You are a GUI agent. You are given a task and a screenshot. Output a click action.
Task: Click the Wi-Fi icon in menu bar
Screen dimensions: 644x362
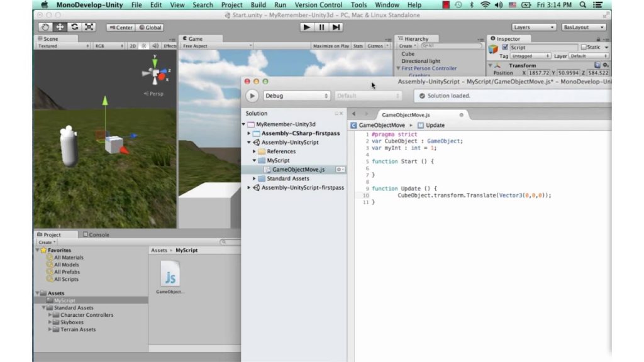pos(485,5)
